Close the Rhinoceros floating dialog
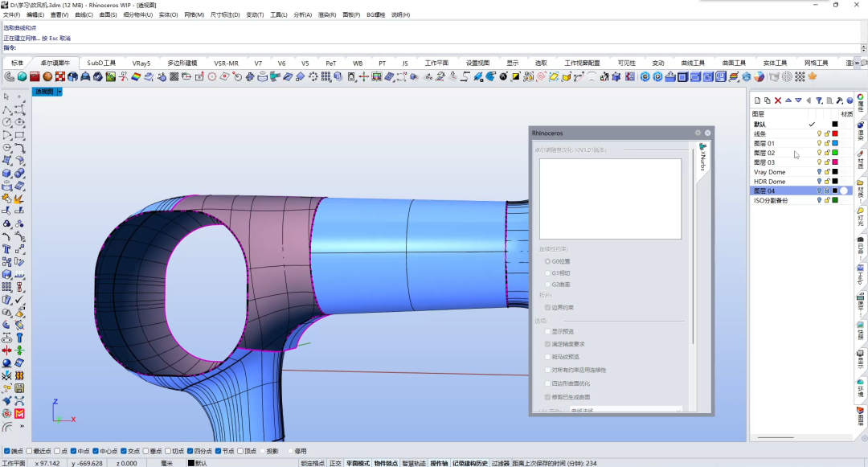 pyautogui.click(x=707, y=133)
